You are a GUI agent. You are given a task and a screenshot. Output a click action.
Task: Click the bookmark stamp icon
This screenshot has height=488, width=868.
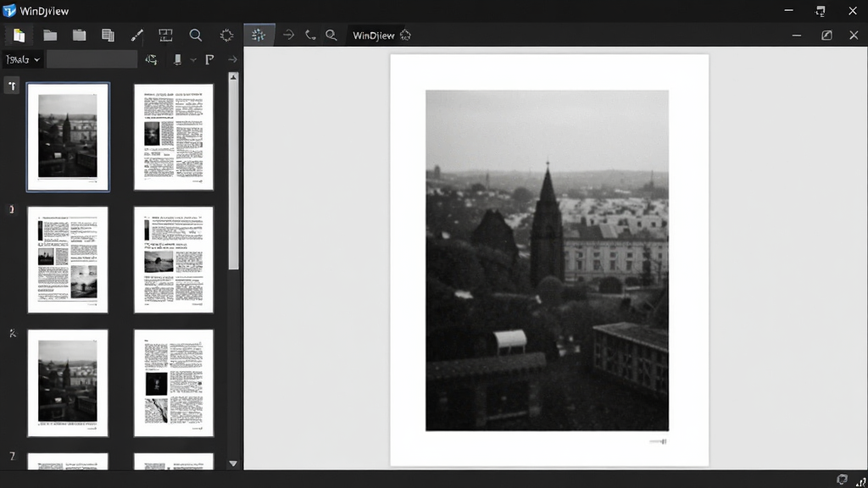click(x=177, y=59)
